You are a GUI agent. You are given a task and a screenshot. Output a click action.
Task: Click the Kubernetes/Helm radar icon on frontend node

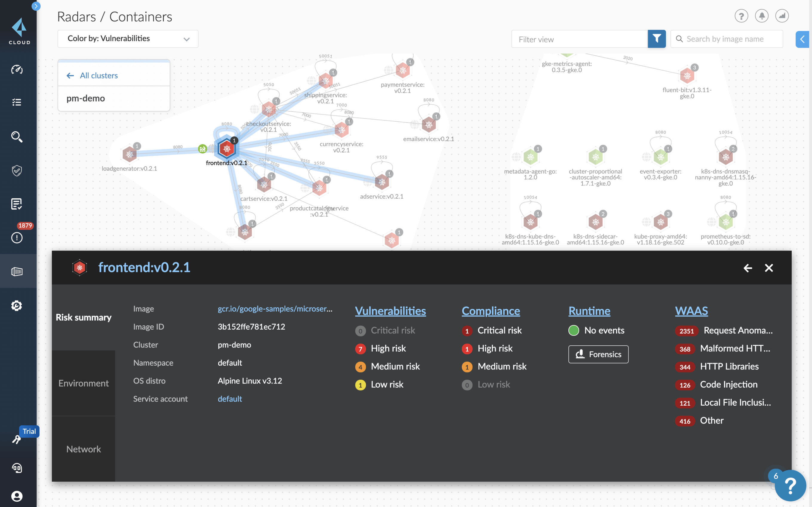tap(227, 149)
